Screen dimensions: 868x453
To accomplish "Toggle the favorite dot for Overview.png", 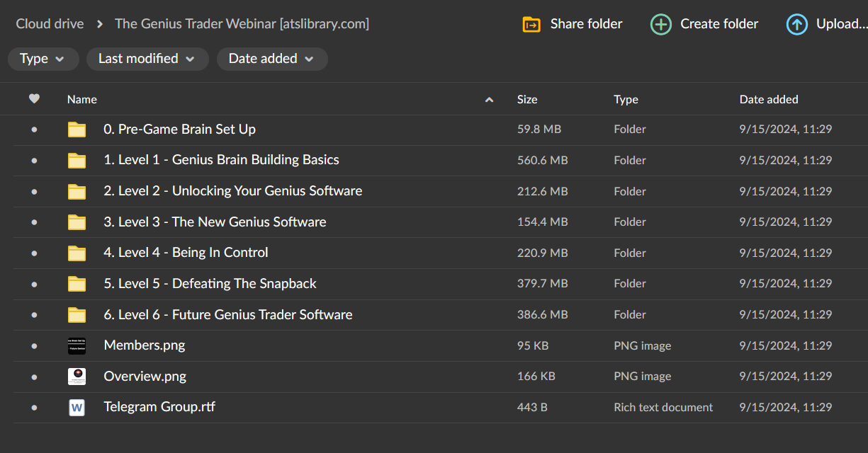I will pos(35,376).
